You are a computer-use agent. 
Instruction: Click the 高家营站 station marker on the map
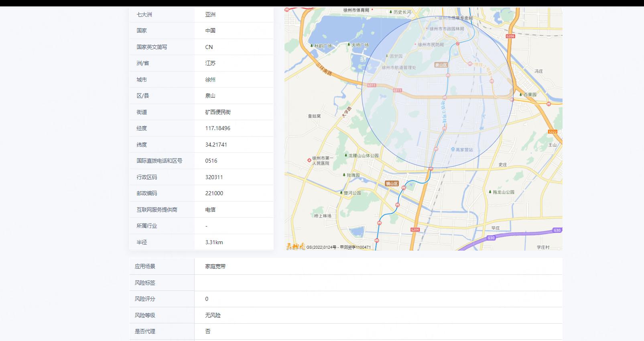[x=453, y=149]
